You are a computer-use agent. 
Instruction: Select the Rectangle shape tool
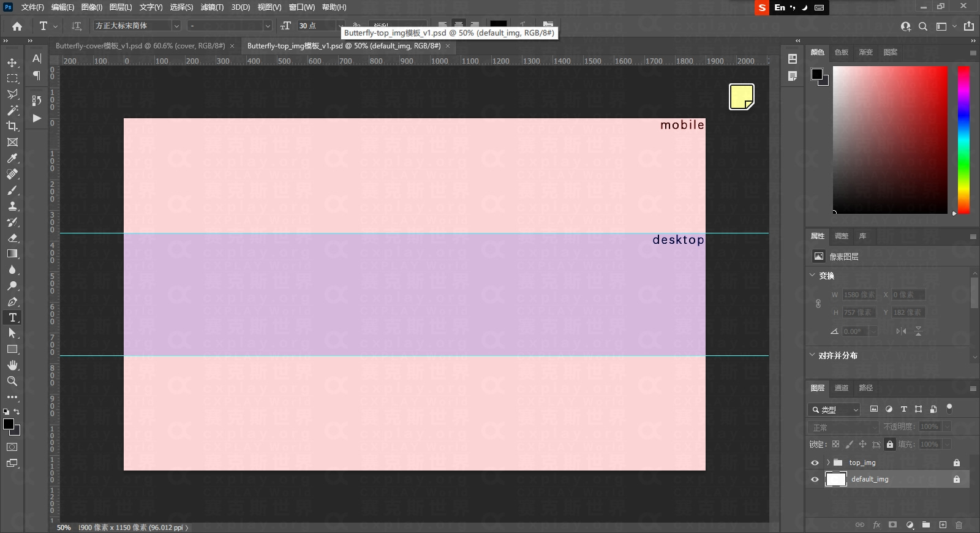pos(12,349)
